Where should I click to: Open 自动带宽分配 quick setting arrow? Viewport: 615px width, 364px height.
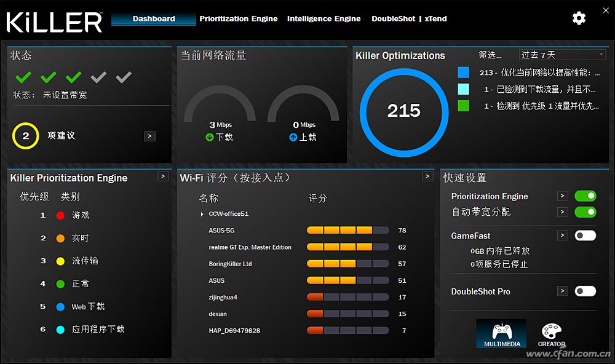pos(563,212)
